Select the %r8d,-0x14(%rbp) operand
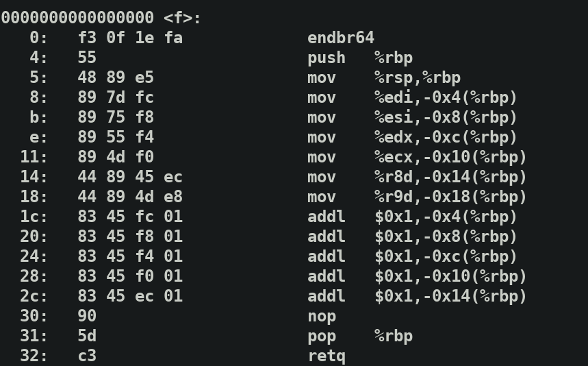The width and height of the screenshot is (588, 366). 450,177
